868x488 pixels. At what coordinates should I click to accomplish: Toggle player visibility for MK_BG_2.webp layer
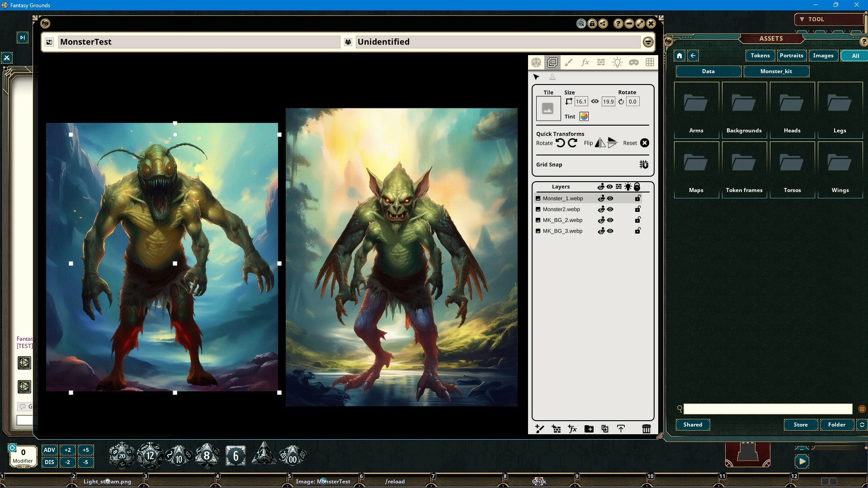coord(601,220)
